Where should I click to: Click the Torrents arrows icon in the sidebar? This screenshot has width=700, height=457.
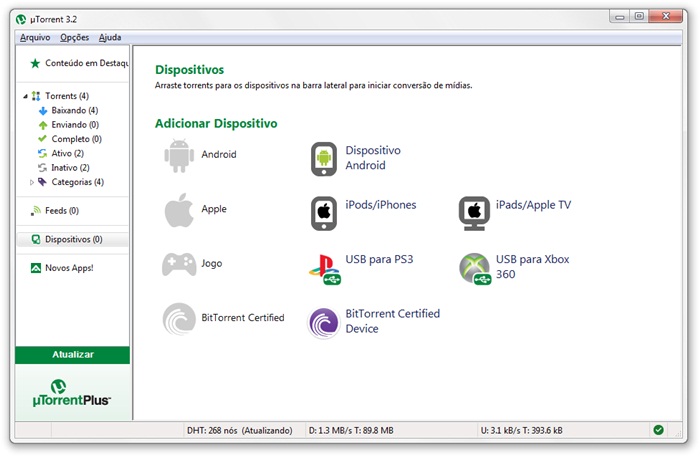(x=36, y=96)
